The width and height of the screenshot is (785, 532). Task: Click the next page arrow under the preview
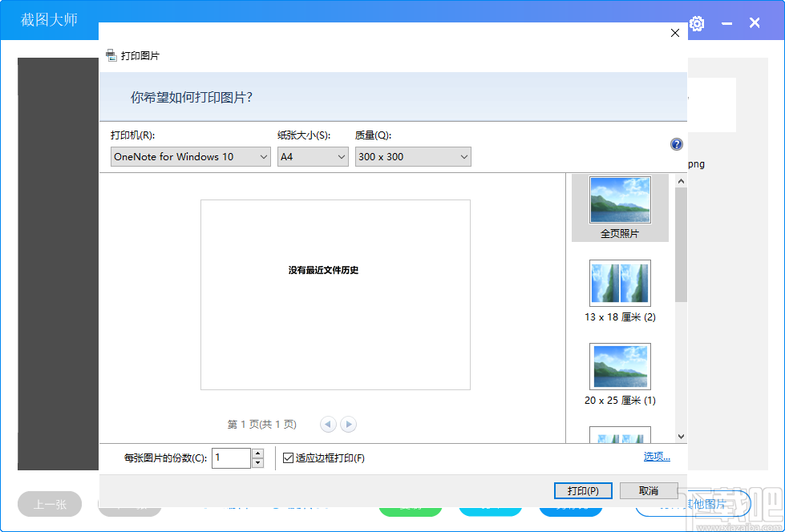pos(348,424)
